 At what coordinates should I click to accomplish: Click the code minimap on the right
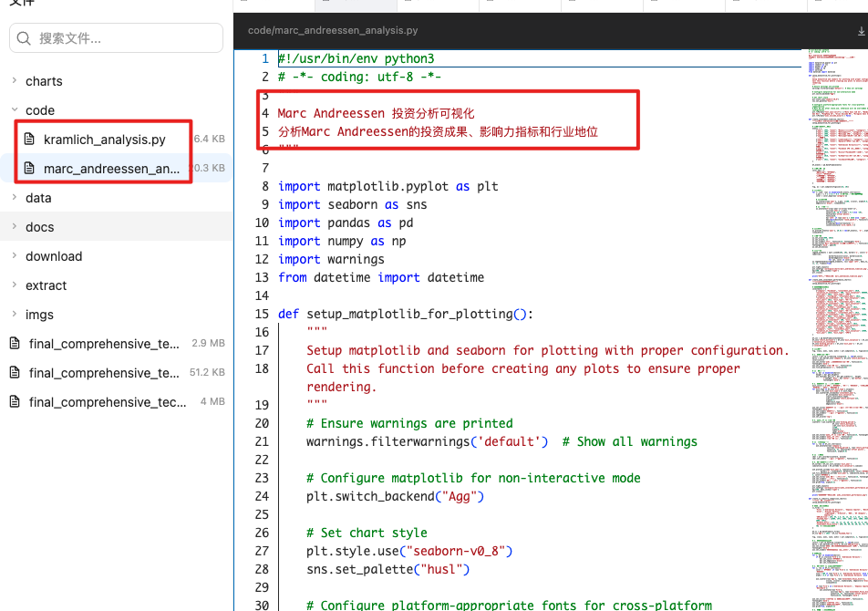[833, 319]
